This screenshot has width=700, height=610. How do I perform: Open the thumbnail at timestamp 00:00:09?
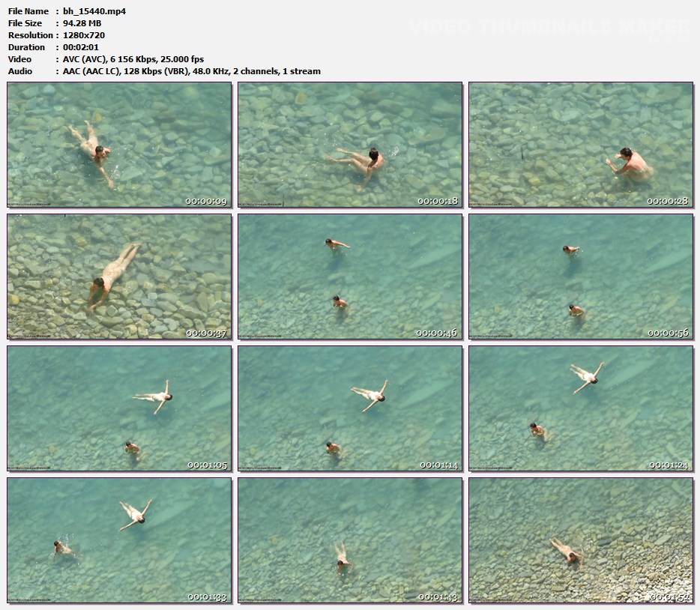click(119, 145)
